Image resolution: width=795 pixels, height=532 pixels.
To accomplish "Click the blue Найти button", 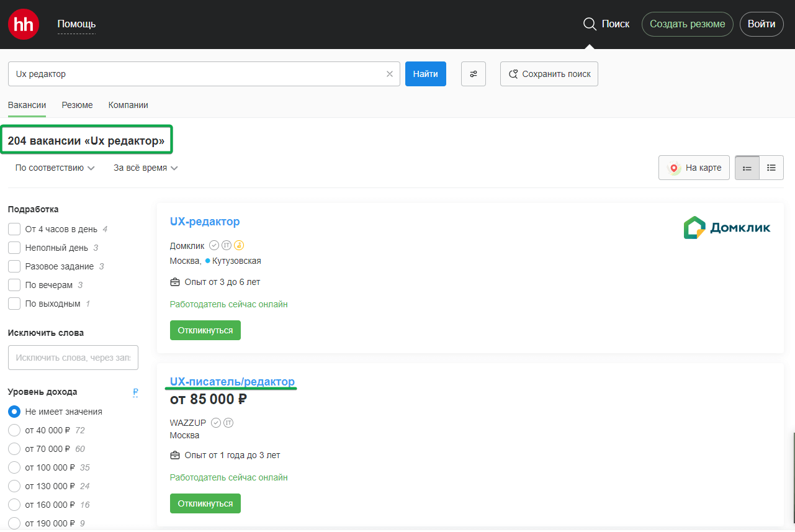I will coord(426,74).
